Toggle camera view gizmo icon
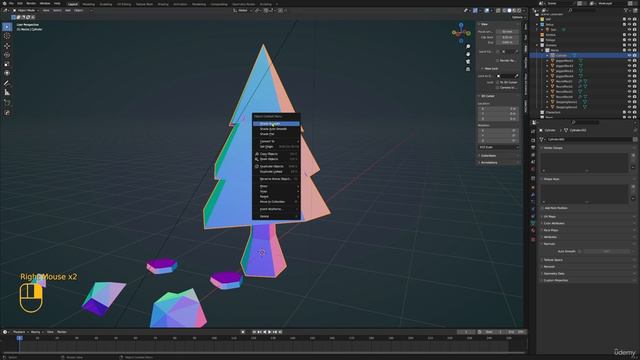This screenshot has width=640, height=360. pos(468,62)
